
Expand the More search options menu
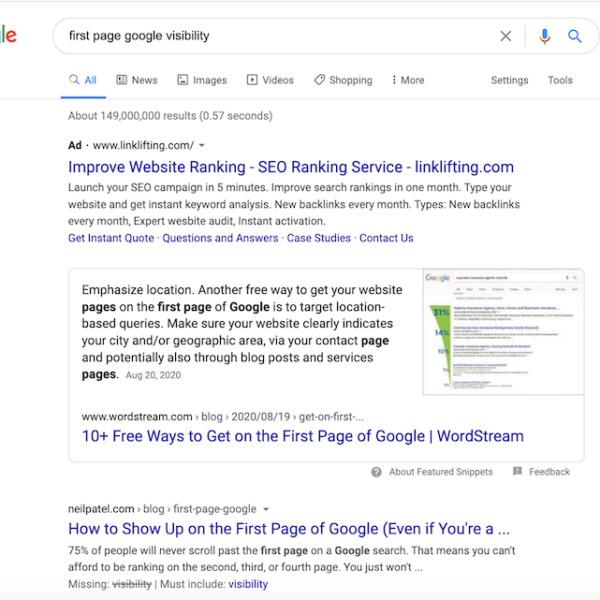(408, 80)
